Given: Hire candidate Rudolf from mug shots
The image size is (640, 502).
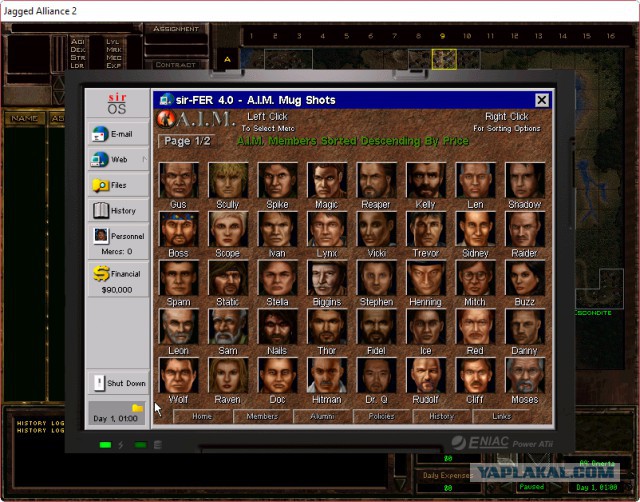Looking at the screenshot, I should 426,375.
